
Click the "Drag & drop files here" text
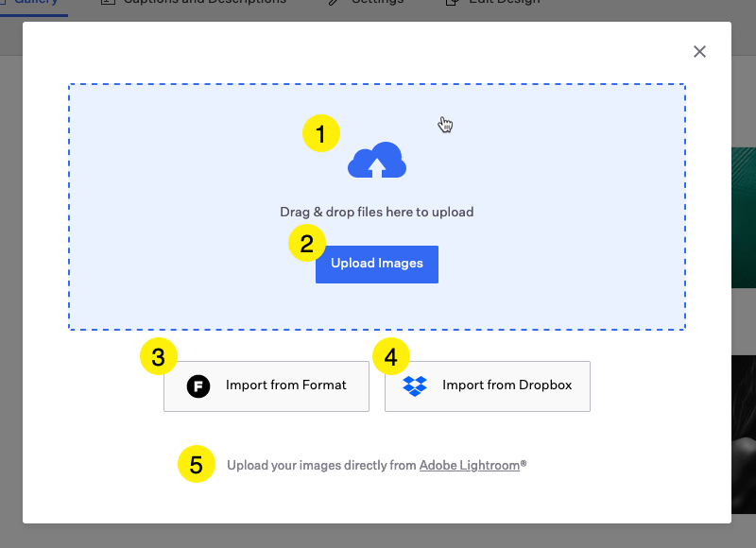[x=376, y=212]
